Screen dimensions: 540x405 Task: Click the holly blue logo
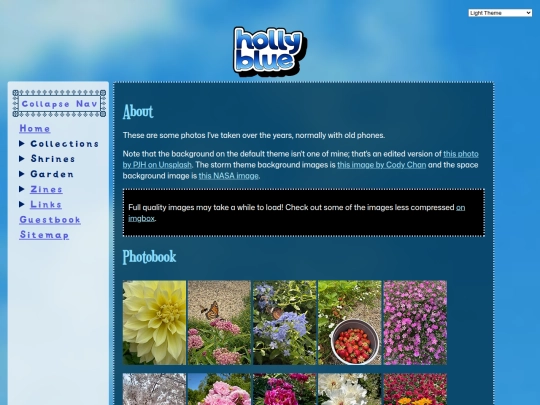[x=270, y=51]
